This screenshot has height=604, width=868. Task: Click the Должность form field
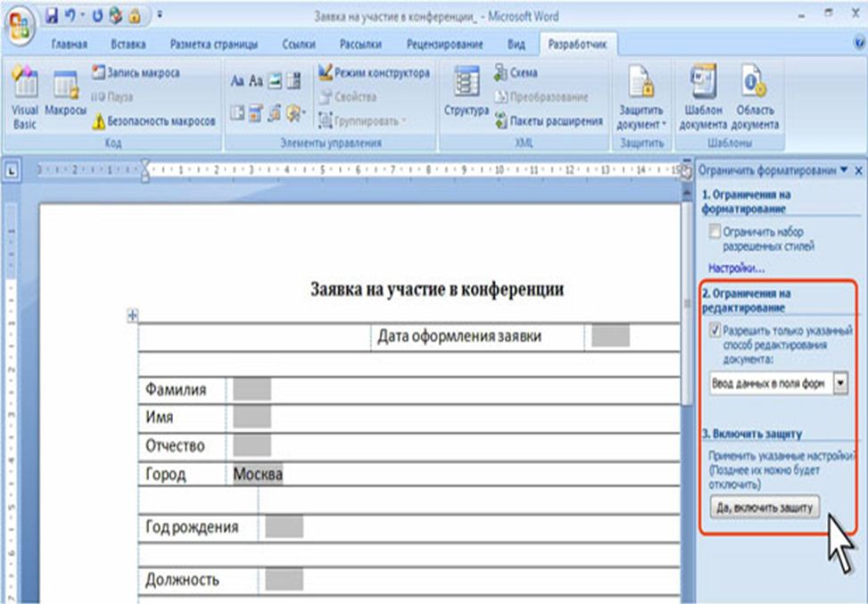pos(284,579)
